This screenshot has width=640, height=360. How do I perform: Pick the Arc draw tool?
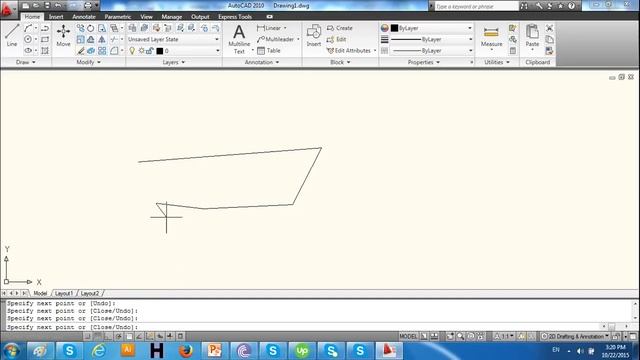(28, 28)
